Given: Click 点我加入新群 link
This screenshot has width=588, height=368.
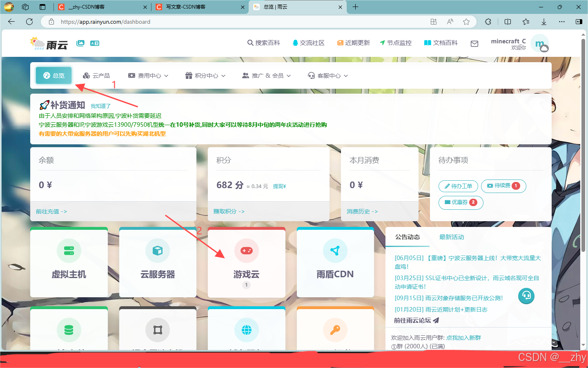Looking at the screenshot, I should [463, 338].
